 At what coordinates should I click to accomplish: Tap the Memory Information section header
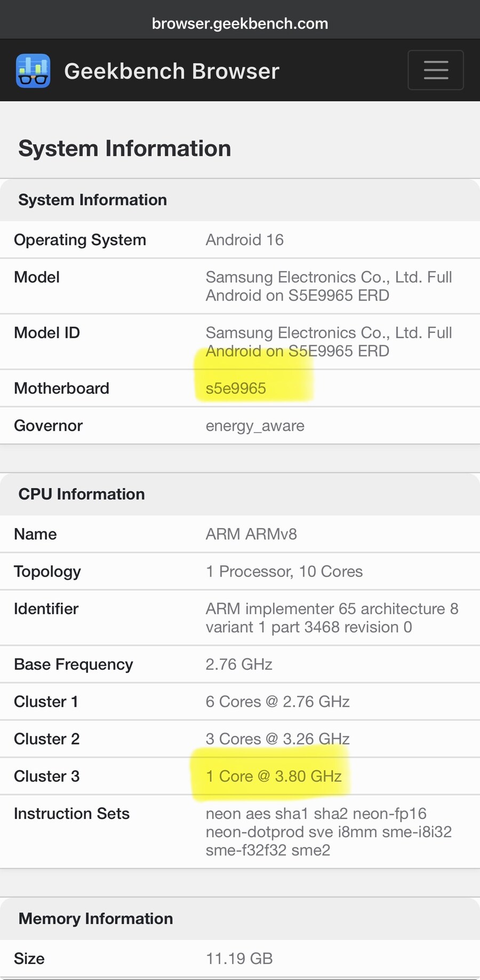[x=95, y=919]
